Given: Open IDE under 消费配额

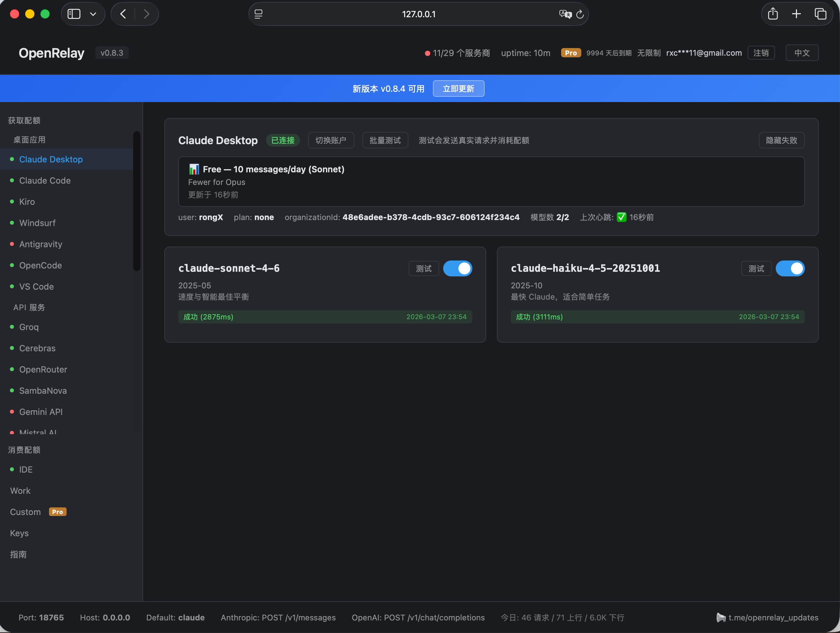Looking at the screenshot, I should point(71,470).
